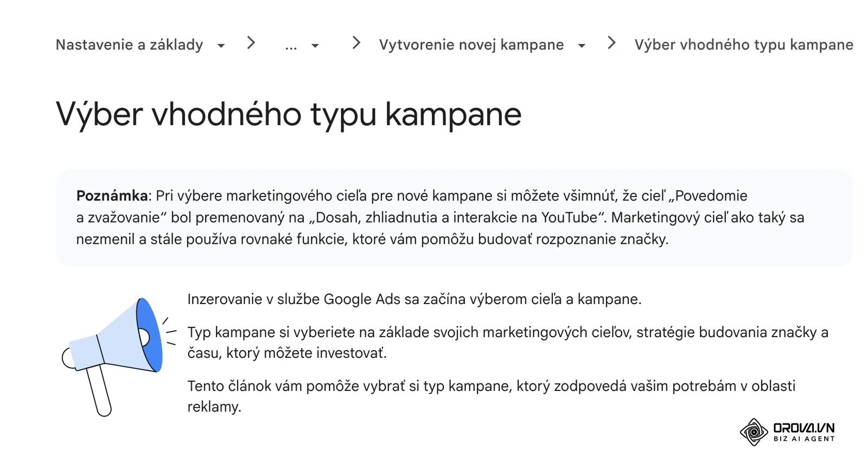Image resolution: width=868 pixels, height=468 pixels.
Task: Click 'Výber vhodného typu kampane' breadcrumb item
Action: point(744,45)
